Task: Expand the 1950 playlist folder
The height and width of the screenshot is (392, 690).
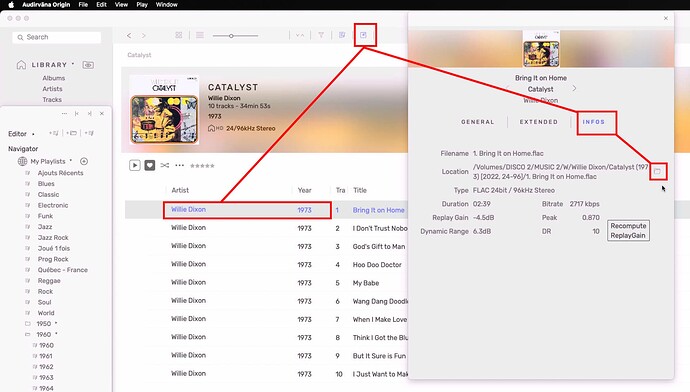Action: [x=28, y=323]
